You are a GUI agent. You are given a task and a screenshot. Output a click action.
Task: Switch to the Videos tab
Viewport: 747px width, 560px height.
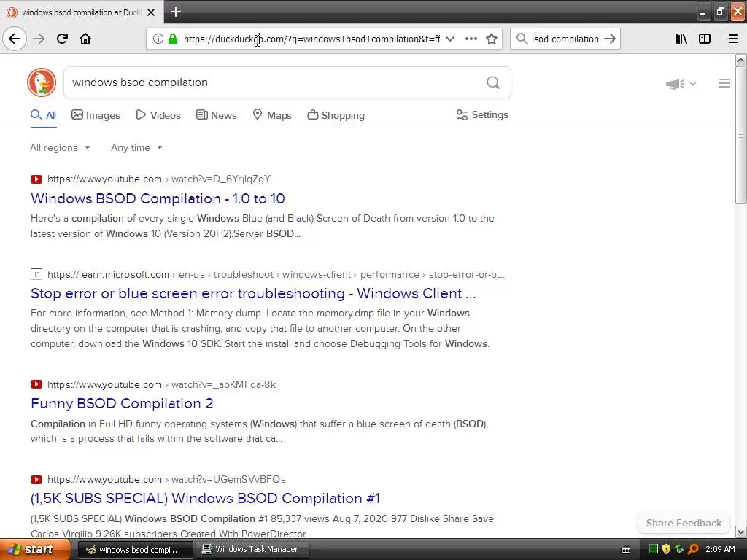(x=158, y=115)
